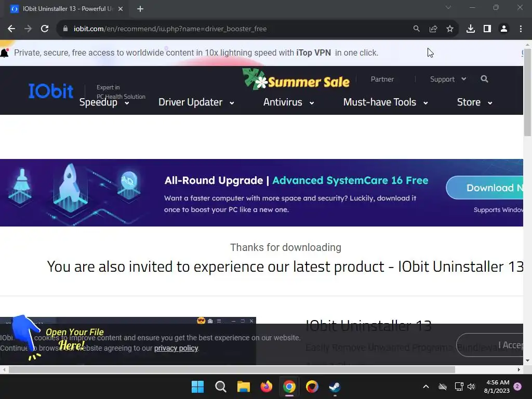
Task: Open a new browser tab
Action: pos(140,9)
